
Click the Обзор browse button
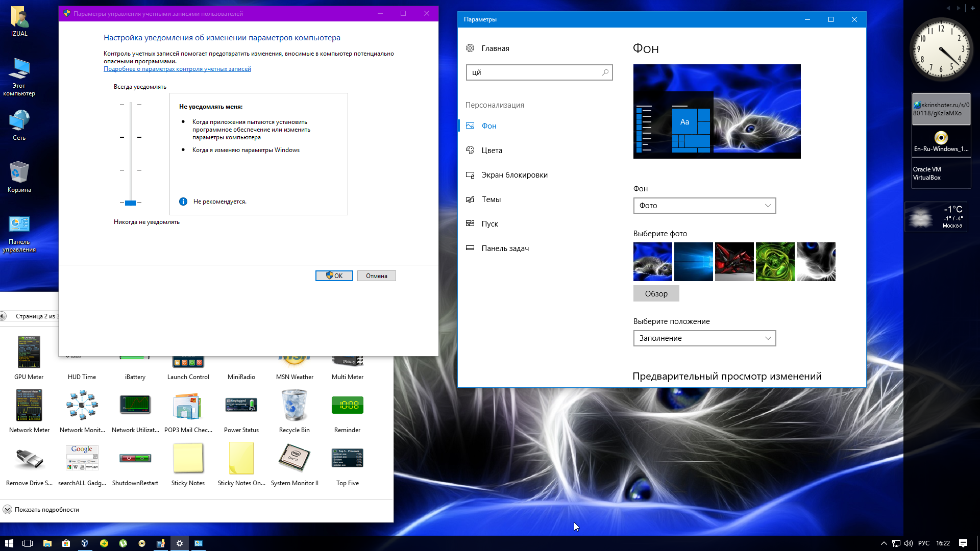click(656, 294)
